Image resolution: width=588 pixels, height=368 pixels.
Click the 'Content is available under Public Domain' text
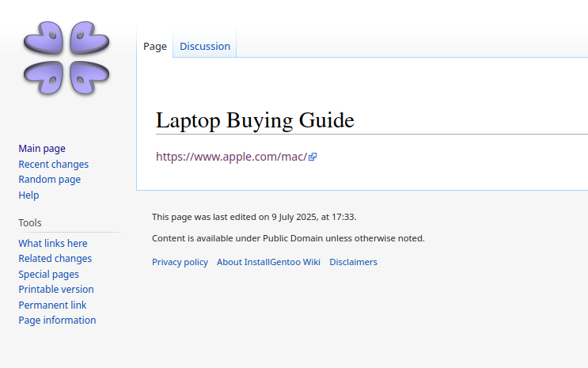click(x=288, y=238)
